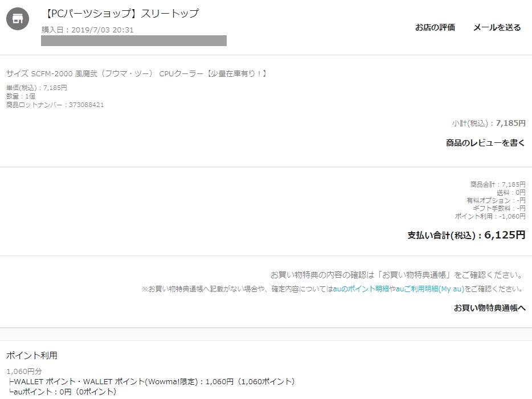Click the 商品合計：7,185円 line

(x=498, y=184)
